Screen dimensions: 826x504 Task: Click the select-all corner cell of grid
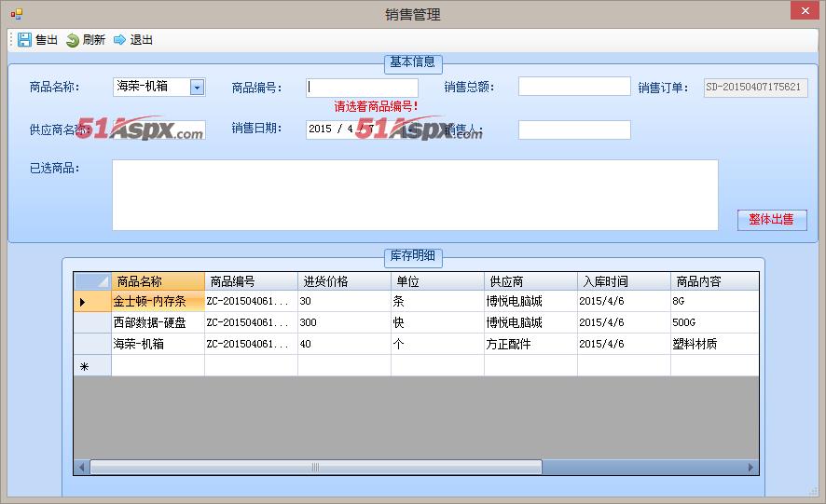pos(92,281)
